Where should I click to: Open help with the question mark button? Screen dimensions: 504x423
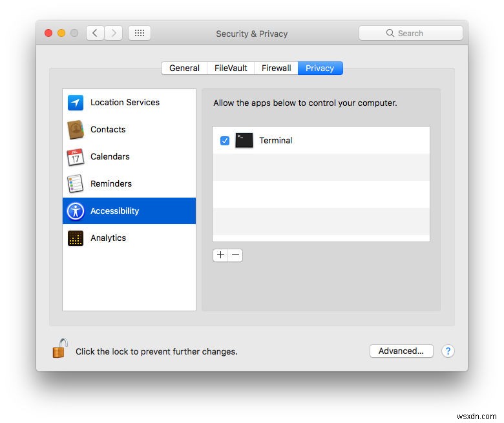448,351
